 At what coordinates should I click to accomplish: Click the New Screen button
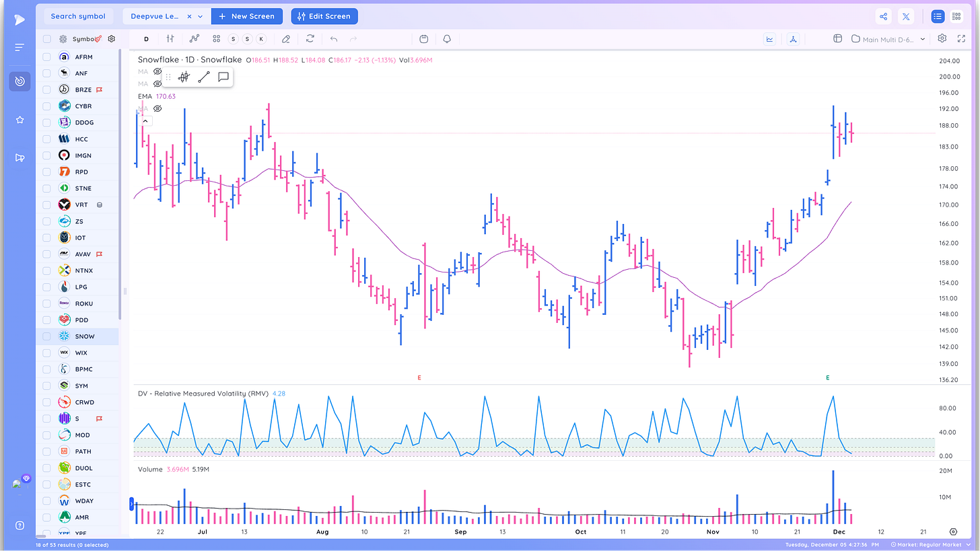(246, 17)
